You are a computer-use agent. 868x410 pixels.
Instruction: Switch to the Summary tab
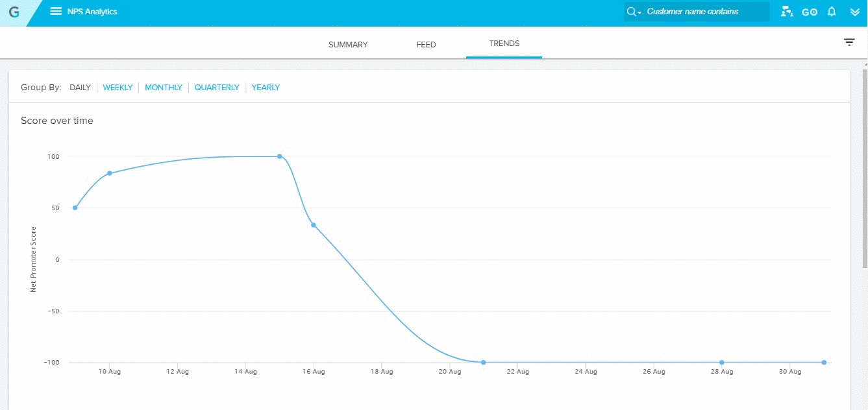348,45
